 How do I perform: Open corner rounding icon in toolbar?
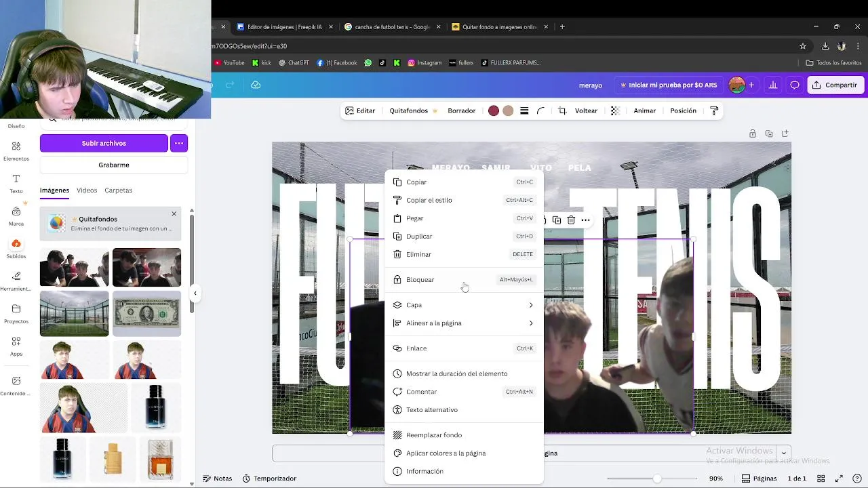point(540,110)
